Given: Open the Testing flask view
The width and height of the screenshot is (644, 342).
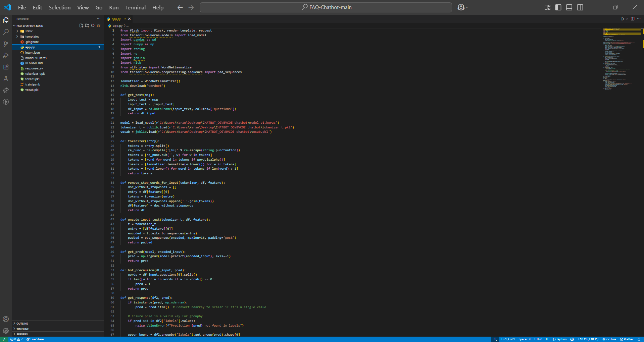Looking at the screenshot, I should pyautogui.click(x=6, y=78).
